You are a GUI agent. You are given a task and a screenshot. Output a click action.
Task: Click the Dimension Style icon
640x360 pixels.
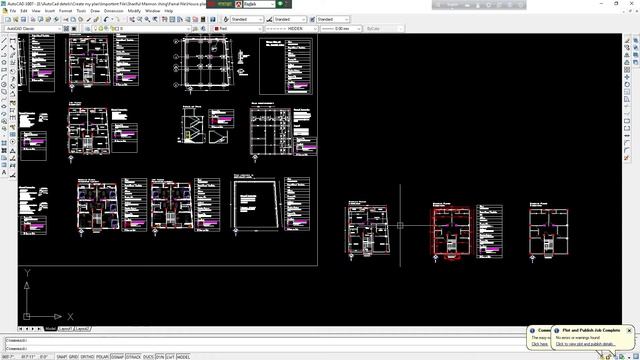pyautogui.click(x=269, y=19)
